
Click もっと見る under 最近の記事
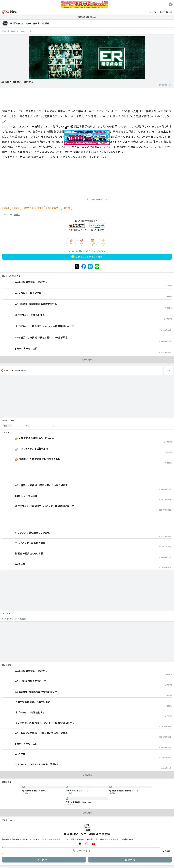tap(87, 775)
